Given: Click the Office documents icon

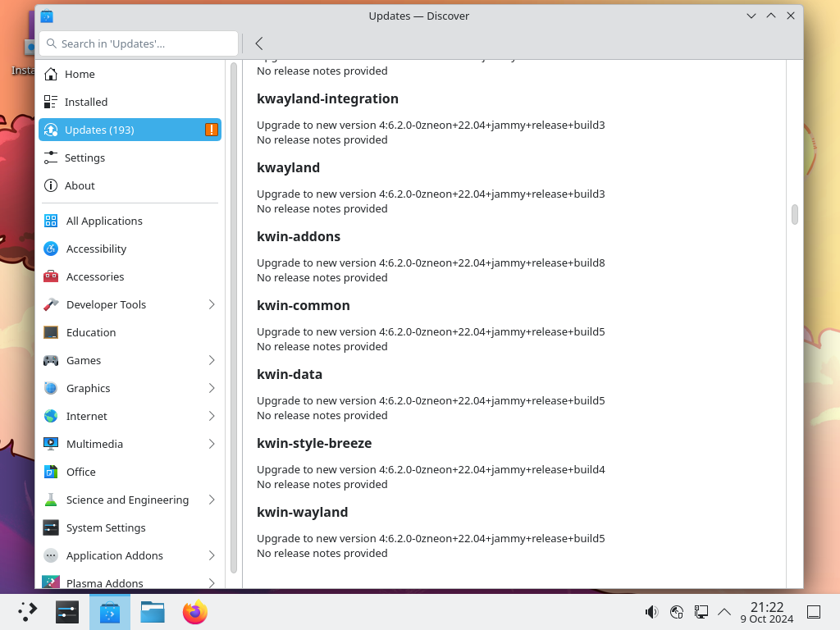Looking at the screenshot, I should point(51,472).
